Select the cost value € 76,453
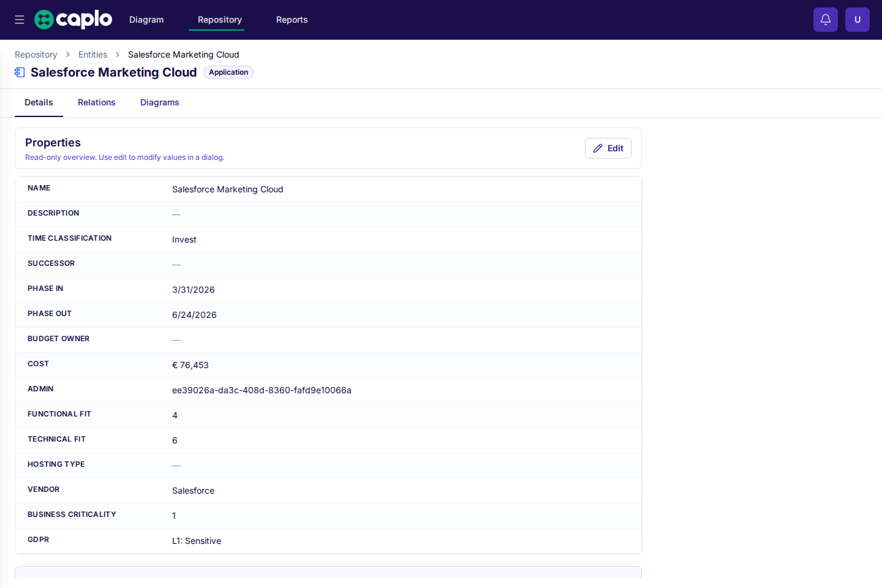The image size is (882, 588). point(190,365)
